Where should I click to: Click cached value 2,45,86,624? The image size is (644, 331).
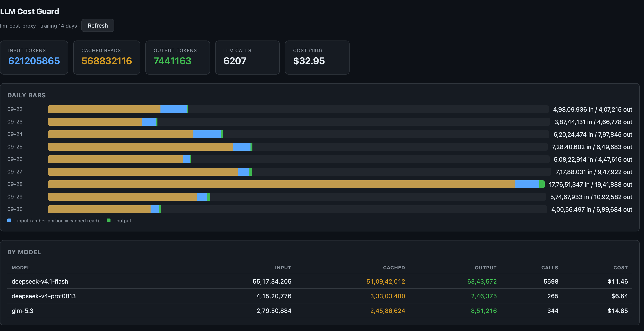pos(387,311)
